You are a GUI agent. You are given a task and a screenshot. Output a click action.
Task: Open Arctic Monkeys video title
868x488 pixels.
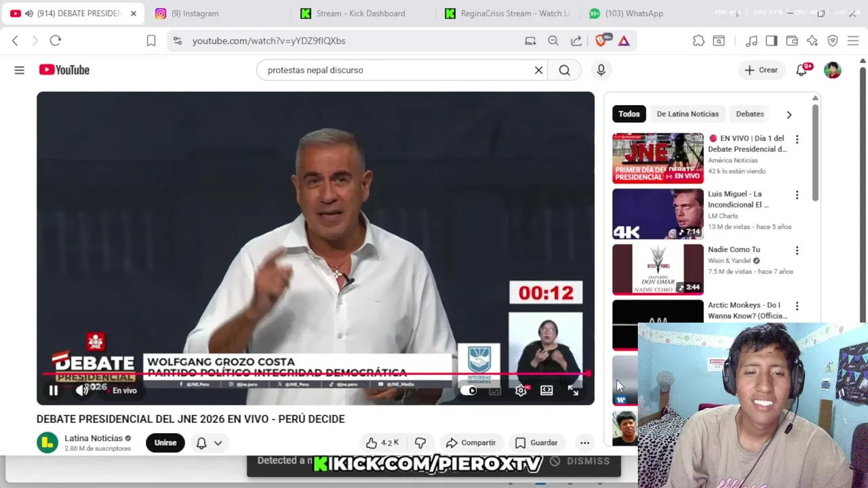point(747,310)
